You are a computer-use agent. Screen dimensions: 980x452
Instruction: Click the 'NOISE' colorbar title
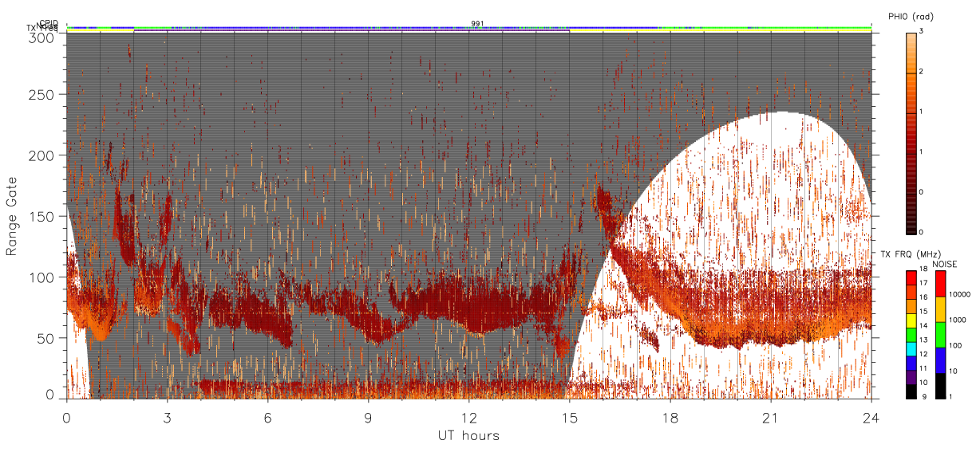pos(944,264)
